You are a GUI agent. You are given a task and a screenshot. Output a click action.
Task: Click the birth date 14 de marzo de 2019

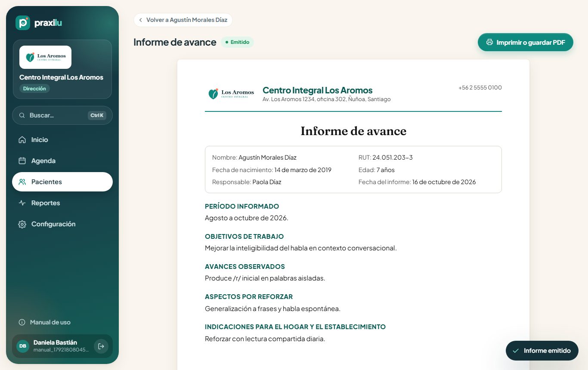(x=303, y=170)
